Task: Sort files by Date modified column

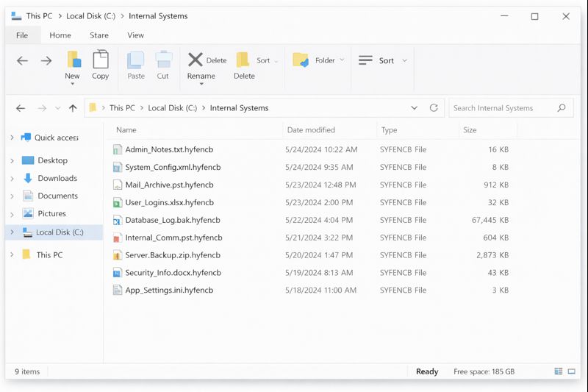Action: click(x=311, y=130)
